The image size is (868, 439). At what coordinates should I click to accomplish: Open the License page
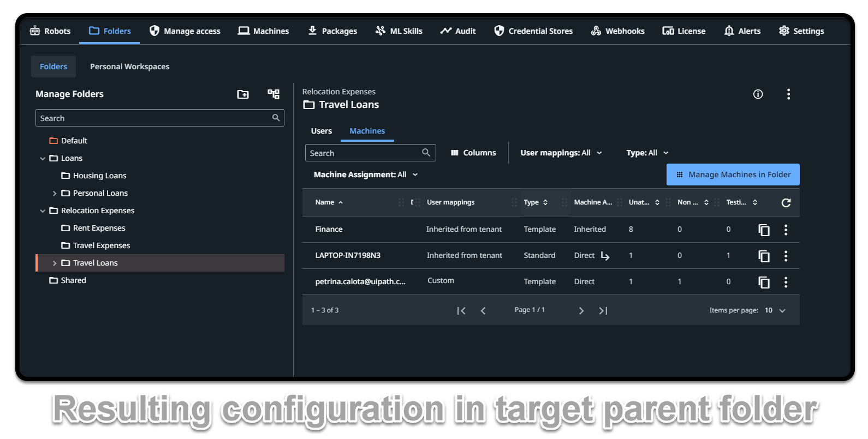pos(683,31)
